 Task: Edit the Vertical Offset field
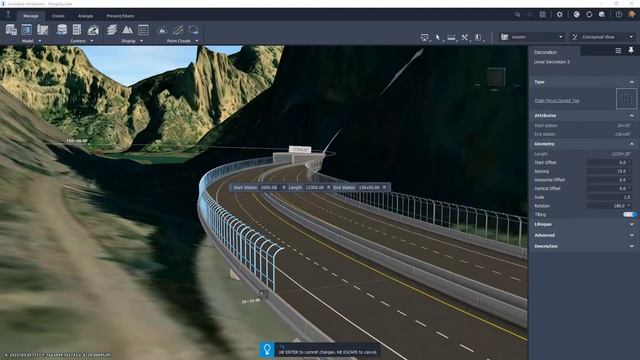(x=609, y=189)
